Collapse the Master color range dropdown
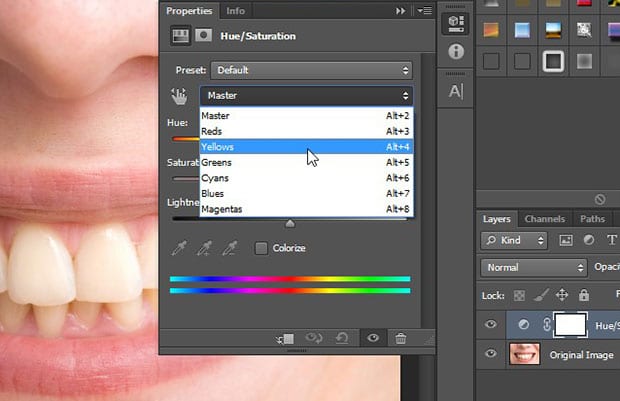Screen dimensions: 620x401 point(306,96)
